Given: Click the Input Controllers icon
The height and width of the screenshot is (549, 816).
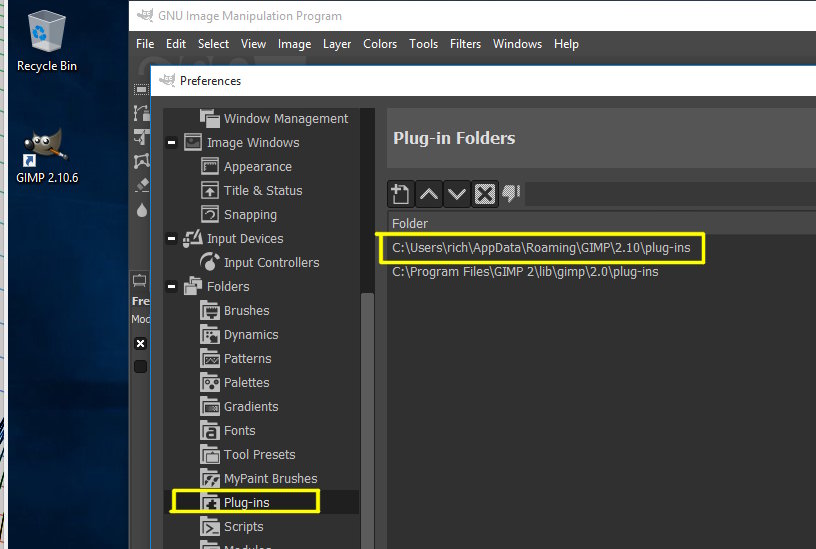Looking at the screenshot, I should (210, 262).
